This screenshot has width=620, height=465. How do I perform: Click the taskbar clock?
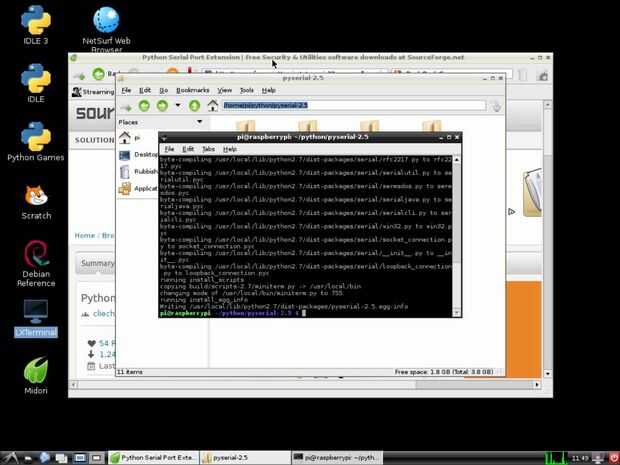(580, 458)
